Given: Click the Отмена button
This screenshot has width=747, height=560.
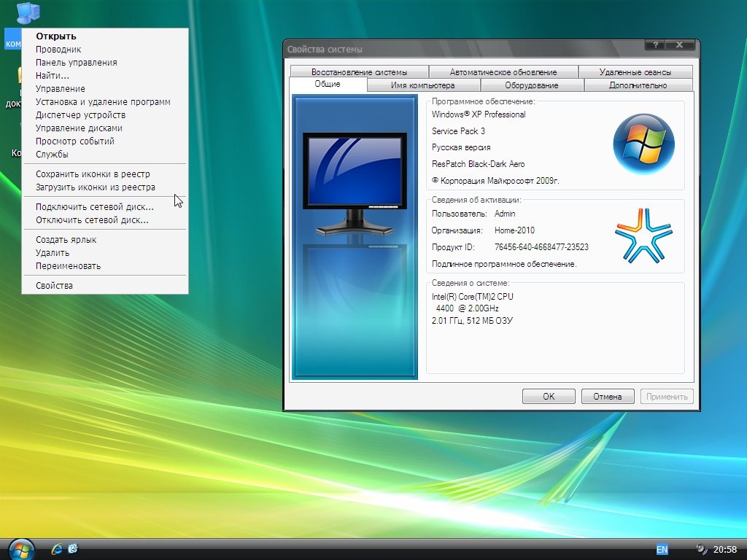Looking at the screenshot, I should click(608, 396).
